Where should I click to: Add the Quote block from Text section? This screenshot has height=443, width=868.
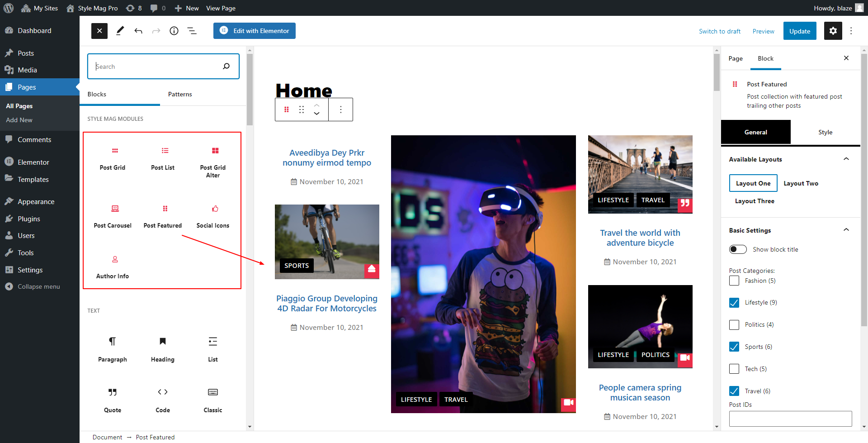(113, 400)
